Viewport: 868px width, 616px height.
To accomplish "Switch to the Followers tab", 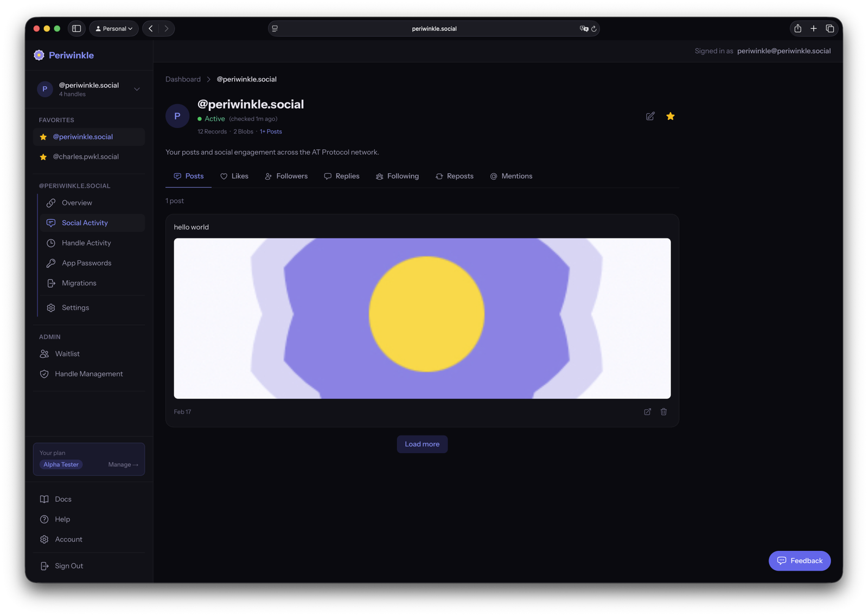I will tap(286, 176).
